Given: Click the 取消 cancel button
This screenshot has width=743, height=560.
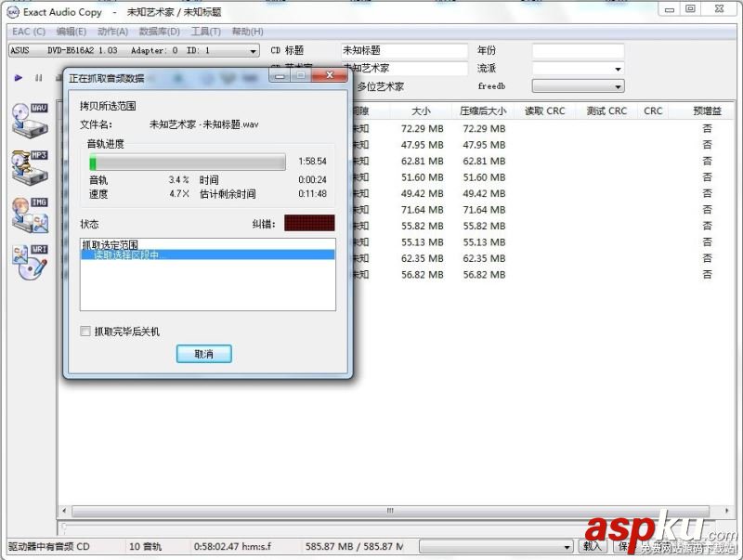Looking at the screenshot, I should (x=203, y=354).
